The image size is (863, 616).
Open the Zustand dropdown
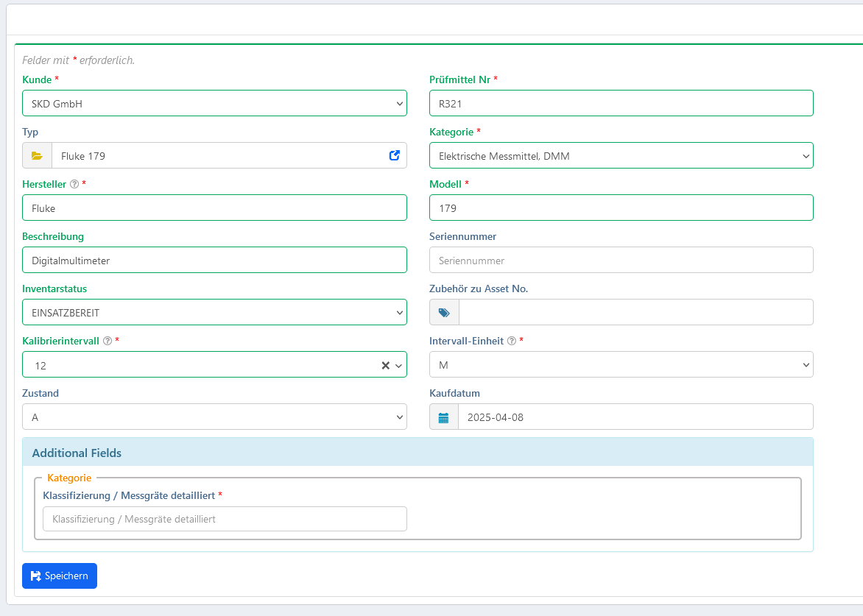pos(214,417)
